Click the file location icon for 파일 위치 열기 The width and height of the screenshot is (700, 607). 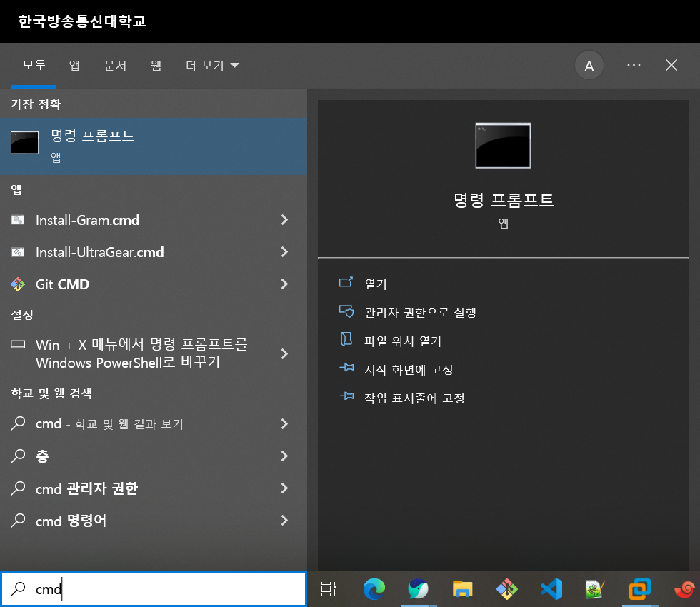tap(346, 339)
